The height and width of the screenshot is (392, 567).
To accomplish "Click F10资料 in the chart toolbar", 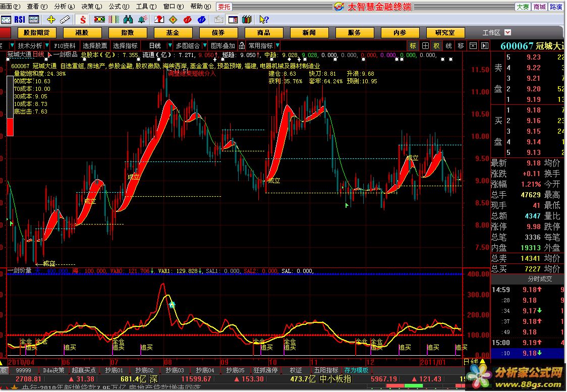I will [x=65, y=45].
